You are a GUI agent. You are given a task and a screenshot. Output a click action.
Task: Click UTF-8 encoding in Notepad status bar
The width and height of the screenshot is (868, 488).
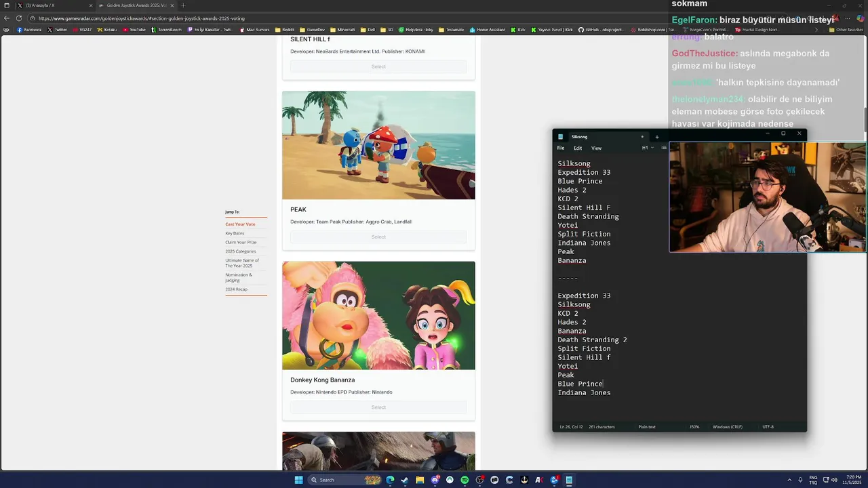click(x=768, y=427)
